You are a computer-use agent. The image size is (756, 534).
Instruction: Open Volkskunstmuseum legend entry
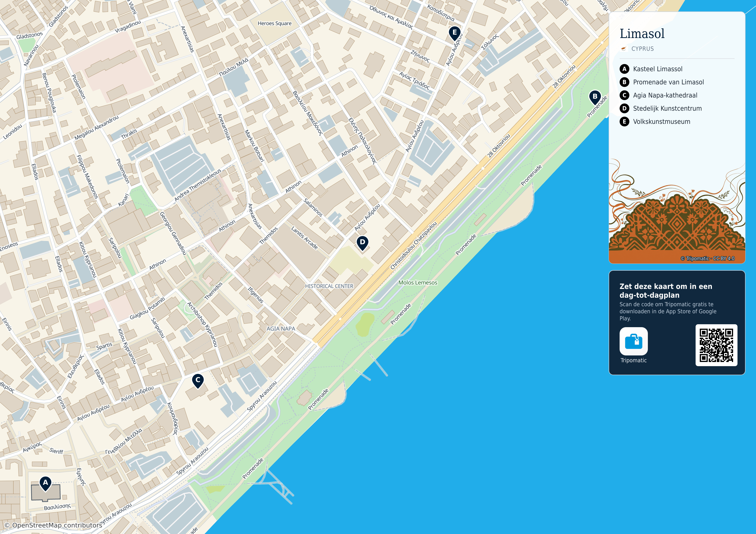(661, 122)
